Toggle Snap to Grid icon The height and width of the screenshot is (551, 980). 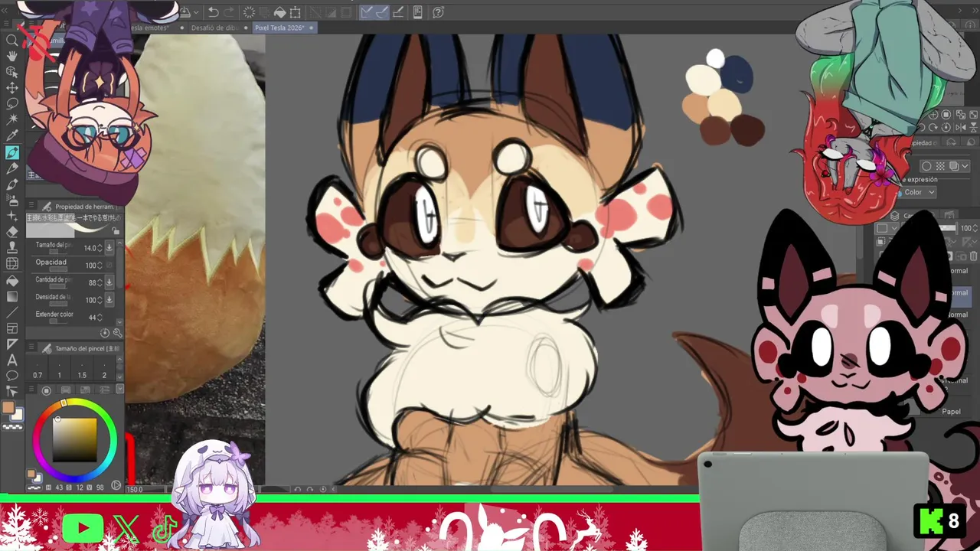click(x=398, y=12)
